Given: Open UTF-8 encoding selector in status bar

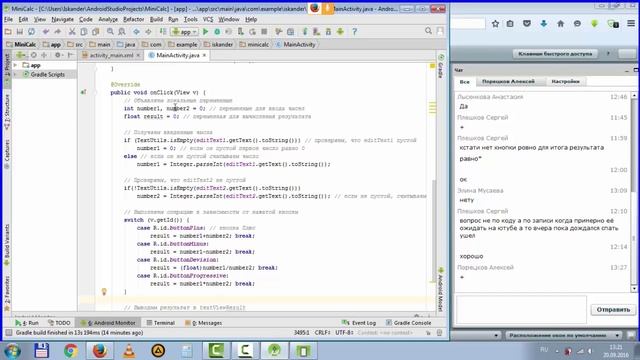Looking at the screenshot, I should (344, 333).
